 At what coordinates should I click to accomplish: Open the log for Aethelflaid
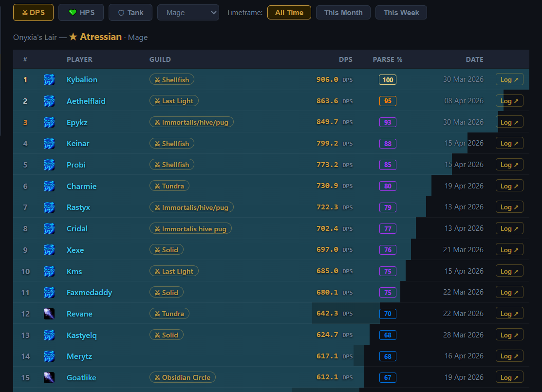point(509,101)
